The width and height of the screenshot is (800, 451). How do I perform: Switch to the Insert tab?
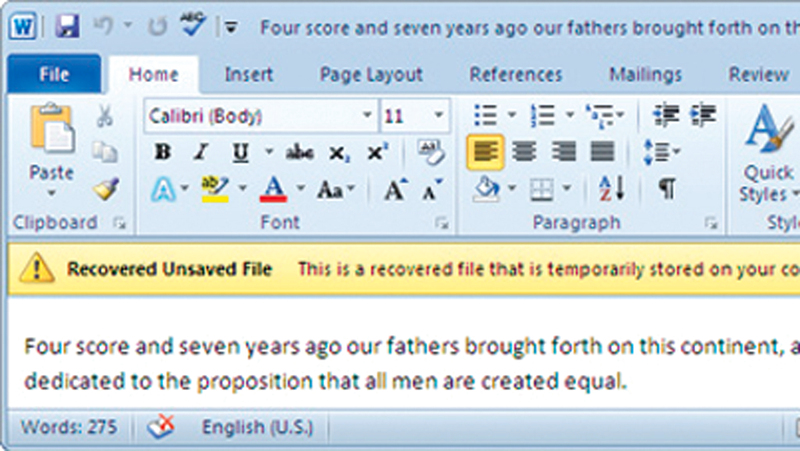point(249,74)
